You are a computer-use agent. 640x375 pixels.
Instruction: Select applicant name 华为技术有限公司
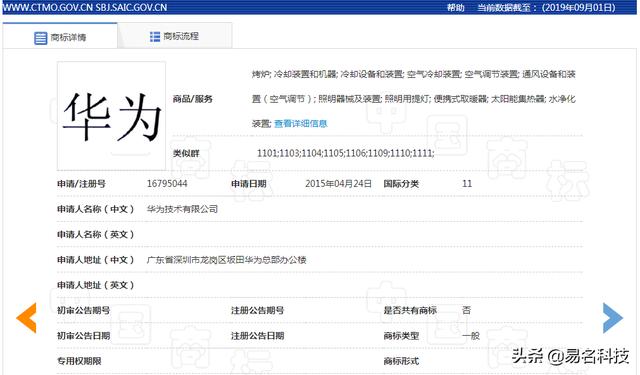click(182, 209)
